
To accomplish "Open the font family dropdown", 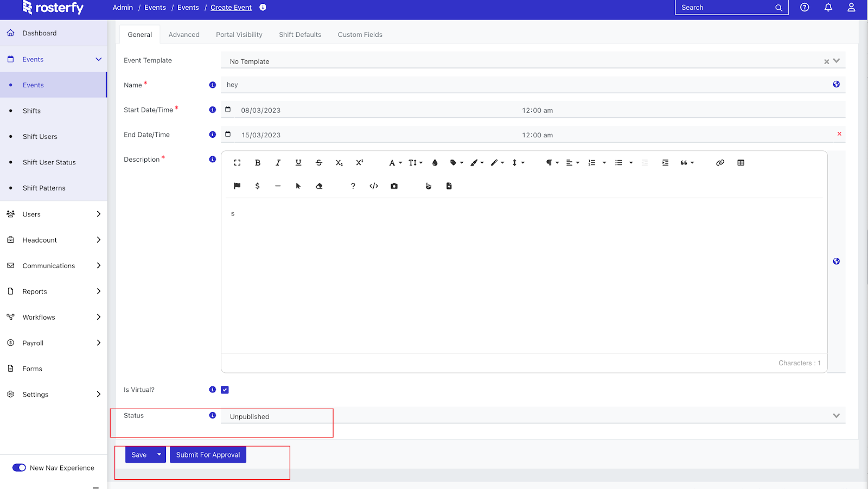I will pyautogui.click(x=395, y=163).
